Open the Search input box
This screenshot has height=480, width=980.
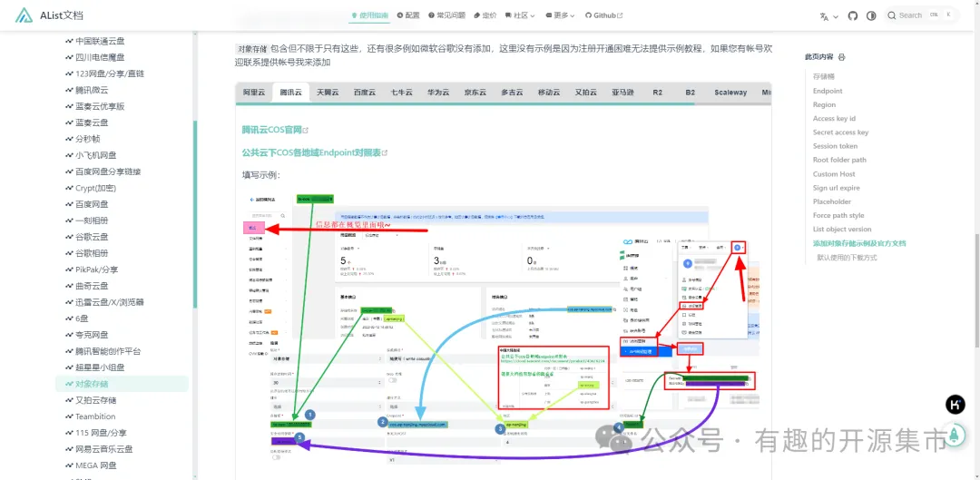[921, 15]
